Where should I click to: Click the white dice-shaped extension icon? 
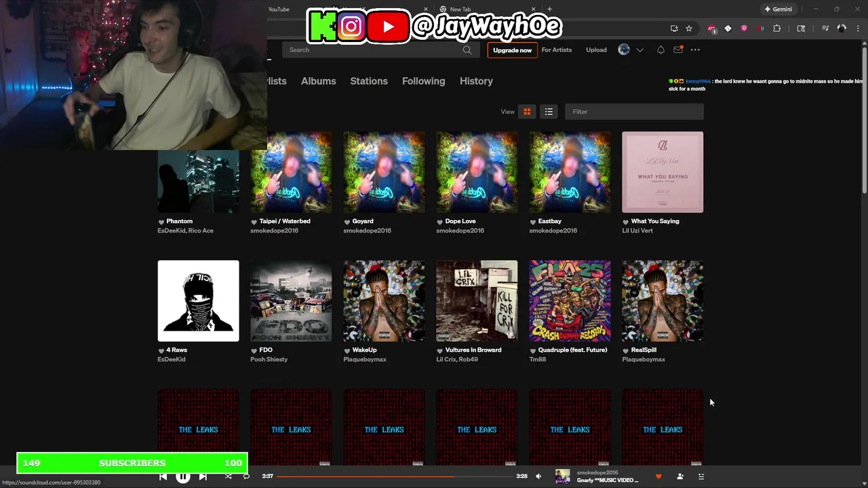point(728,28)
